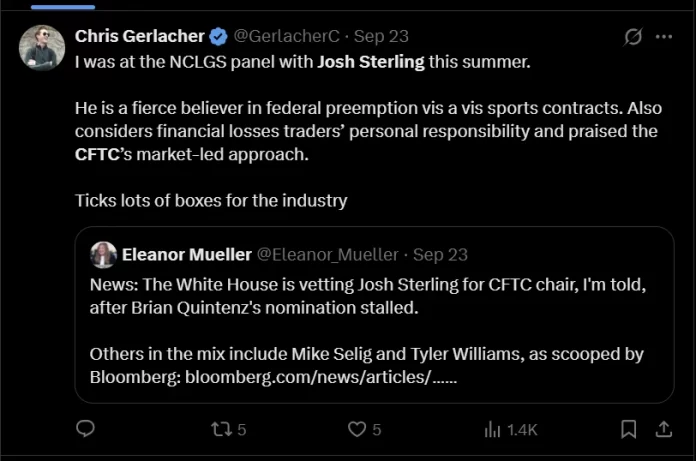Open the Grok icon on the post

pyautogui.click(x=632, y=37)
